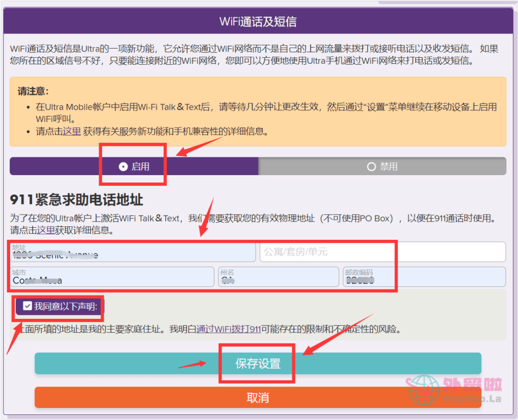Click the 911紧急求助电话地址 heading
This screenshot has height=420, width=518.
point(76,200)
